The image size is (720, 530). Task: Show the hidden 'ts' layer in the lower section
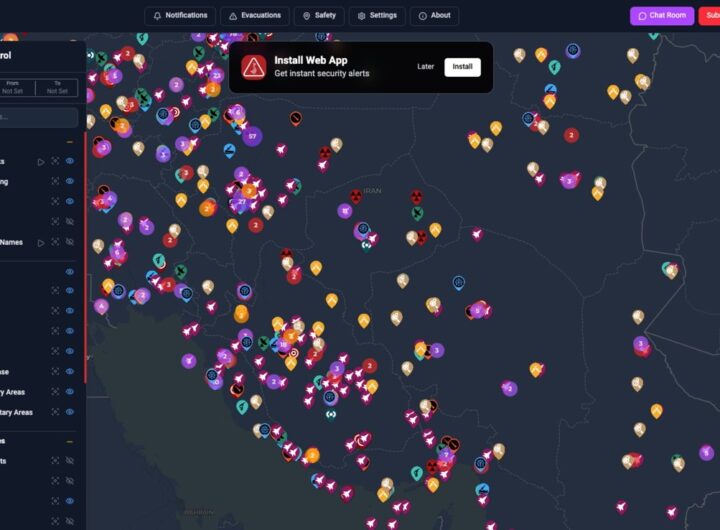click(x=70, y=461)
